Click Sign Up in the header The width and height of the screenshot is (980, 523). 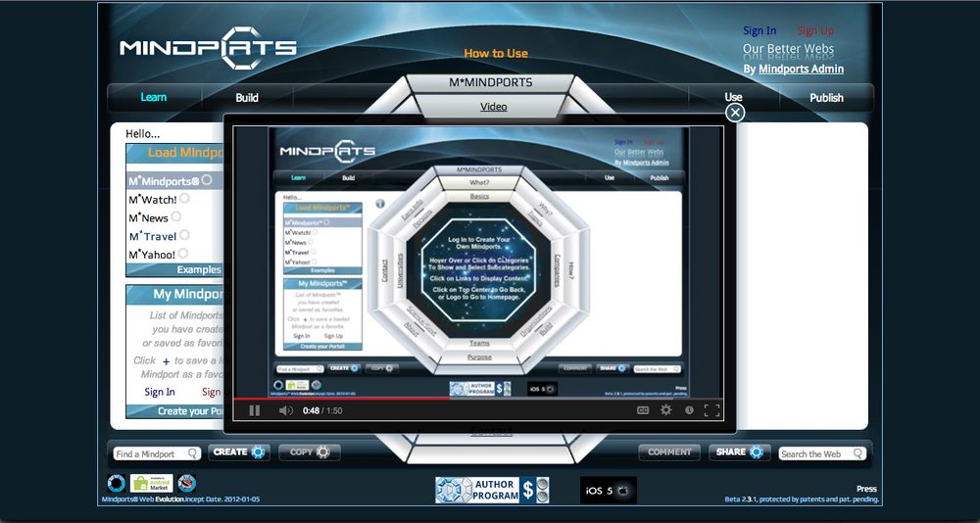pos(815,30)
